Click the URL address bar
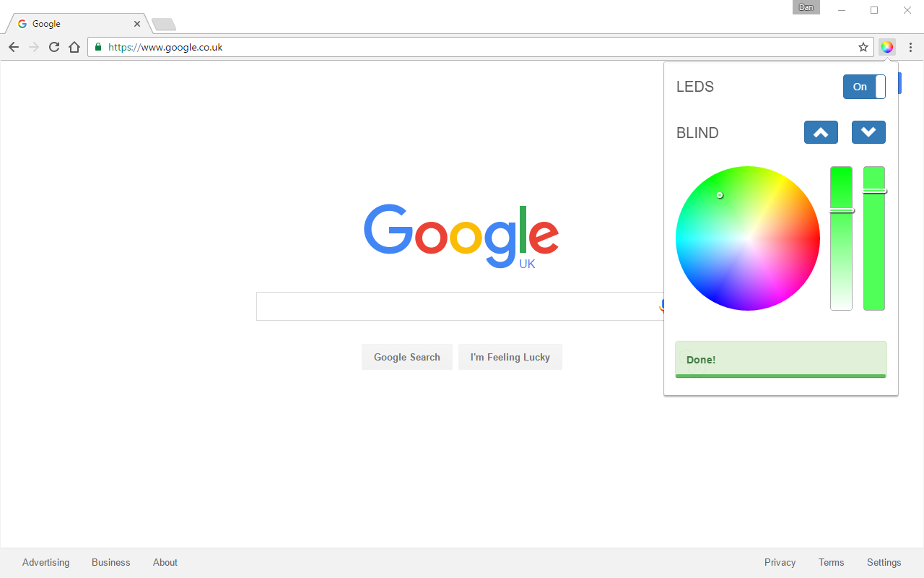924x578 pixels. (x=480, y=47)
